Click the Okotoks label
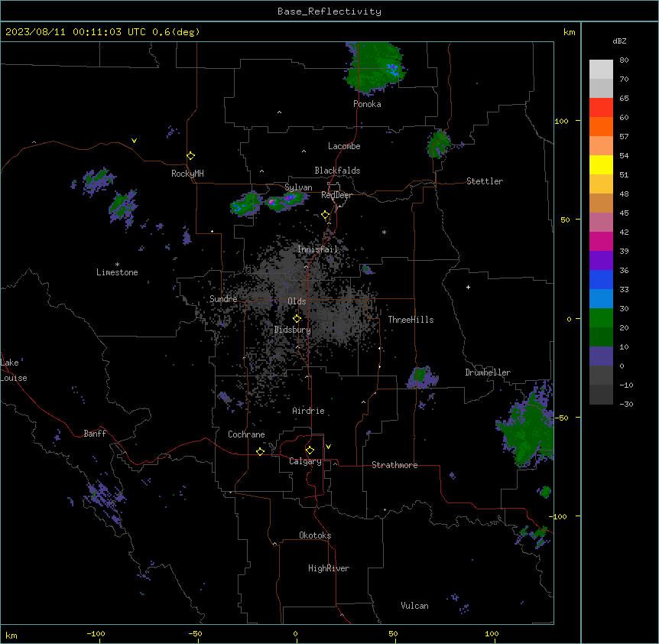This screenshot has width=659, height=644. click(315, 535)
